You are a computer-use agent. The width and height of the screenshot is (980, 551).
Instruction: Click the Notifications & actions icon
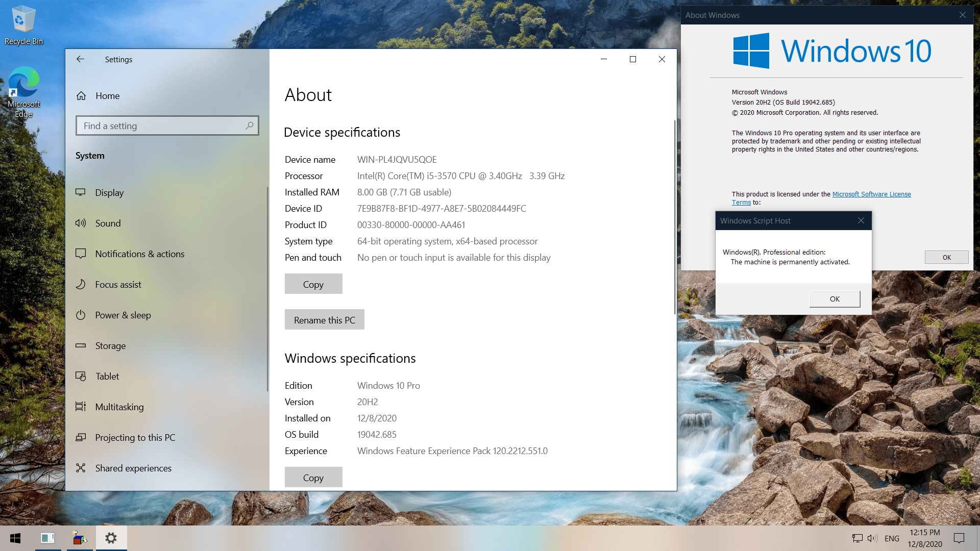point(81,254)
